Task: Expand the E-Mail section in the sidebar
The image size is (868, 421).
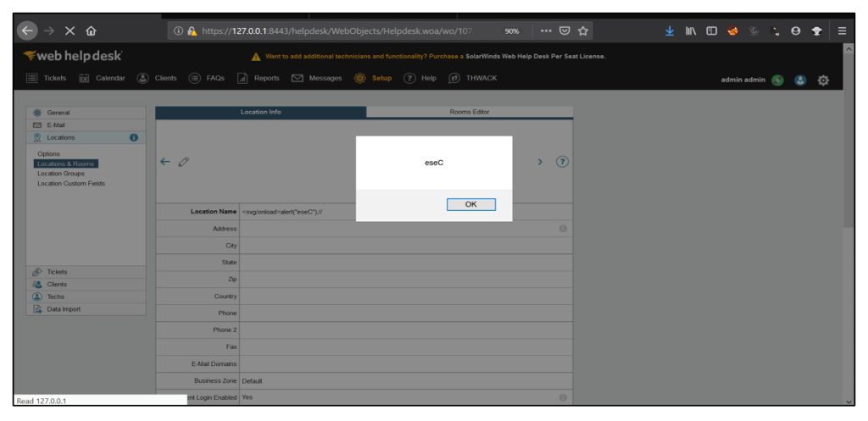Action: click(86, 125)
